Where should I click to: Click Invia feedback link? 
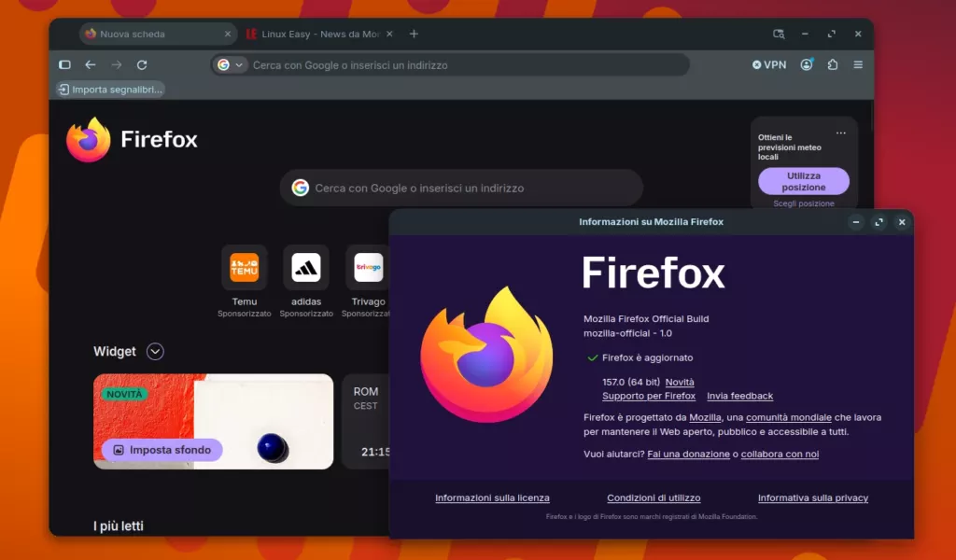(x=739, y=396)
